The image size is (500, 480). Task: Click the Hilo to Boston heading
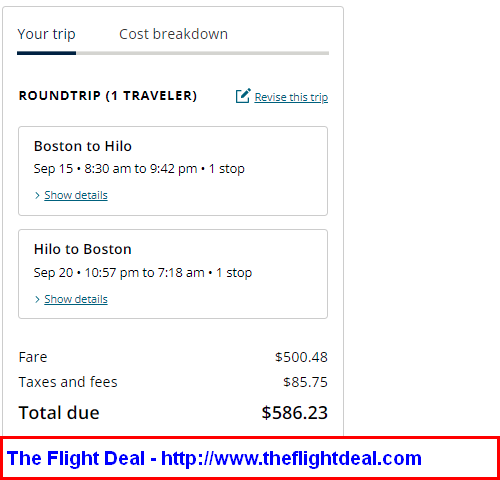coord(83,249)
